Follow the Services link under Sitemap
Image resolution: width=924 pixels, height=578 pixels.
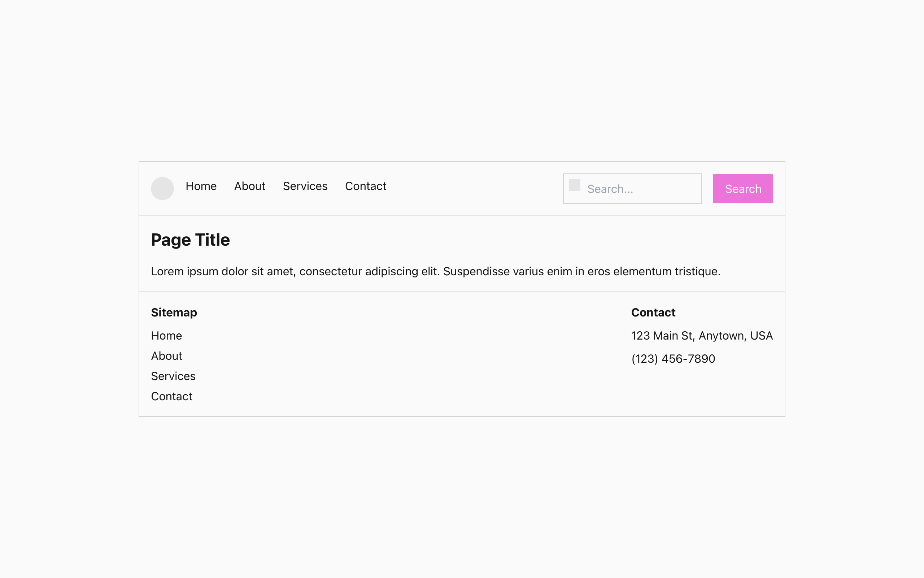(173, 376)
